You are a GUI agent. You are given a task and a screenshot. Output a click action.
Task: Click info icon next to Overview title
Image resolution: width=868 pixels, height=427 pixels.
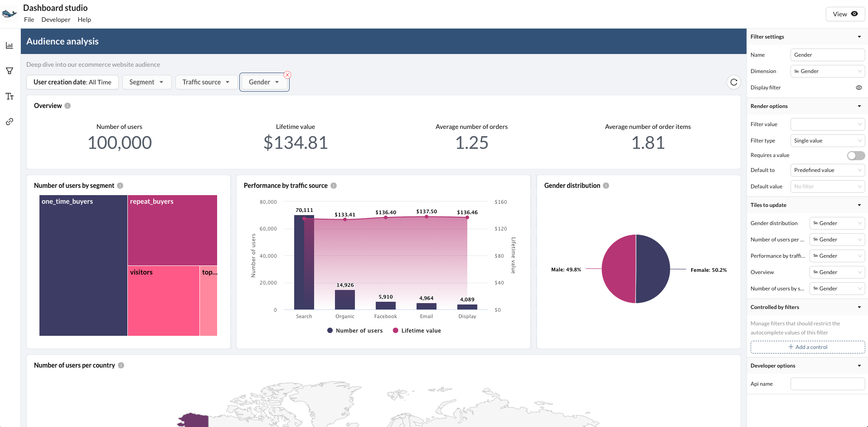click(x=68, y=106)
